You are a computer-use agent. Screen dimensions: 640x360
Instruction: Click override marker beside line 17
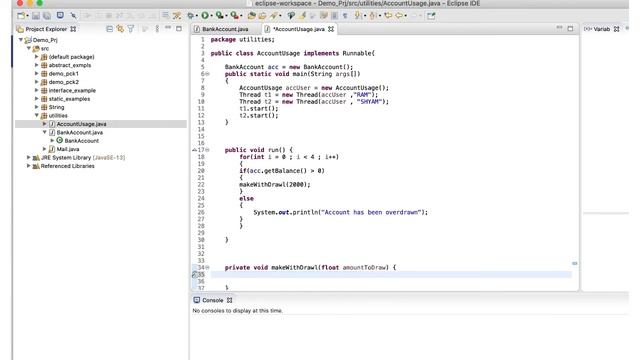coord(194,150)
